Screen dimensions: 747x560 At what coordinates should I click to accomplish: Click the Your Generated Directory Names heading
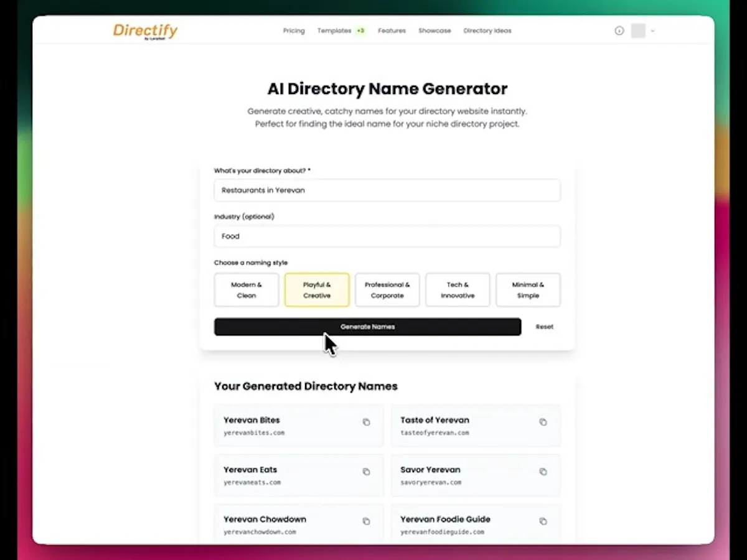coord(306,386)
